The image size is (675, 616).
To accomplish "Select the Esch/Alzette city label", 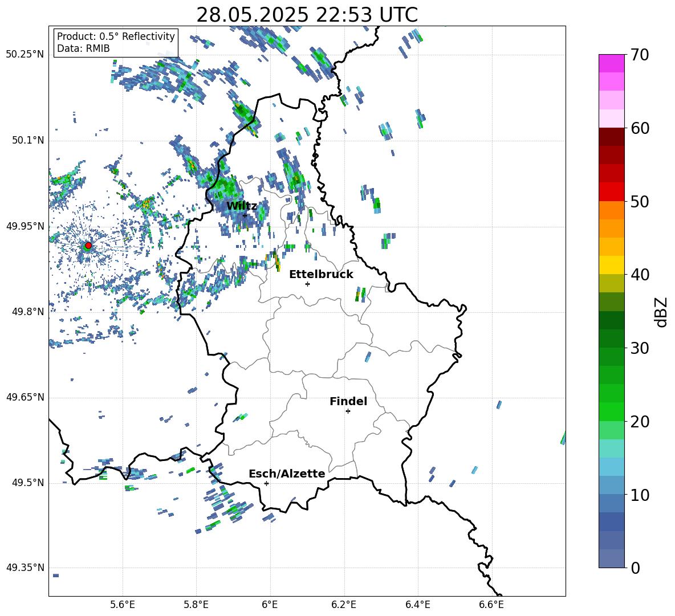I will pyautogui.click(x=287, y=474).
